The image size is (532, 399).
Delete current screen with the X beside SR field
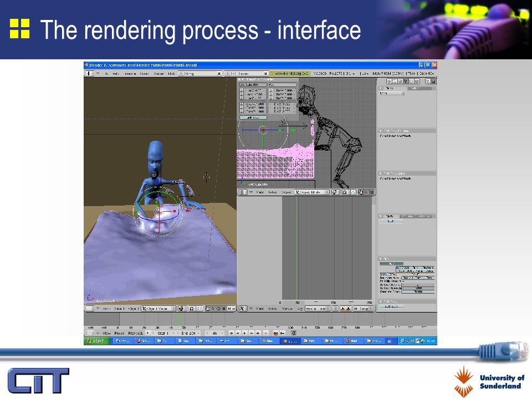coord(219,73)
